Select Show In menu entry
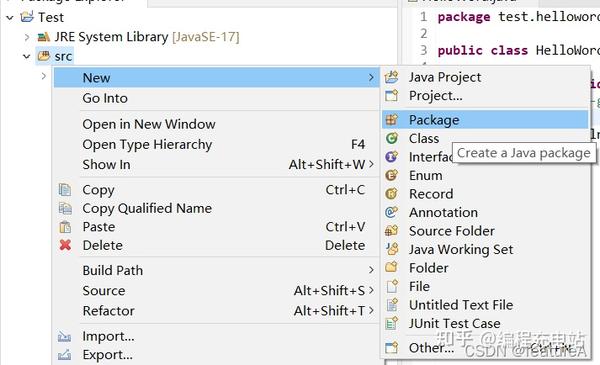 coord(216,164)
